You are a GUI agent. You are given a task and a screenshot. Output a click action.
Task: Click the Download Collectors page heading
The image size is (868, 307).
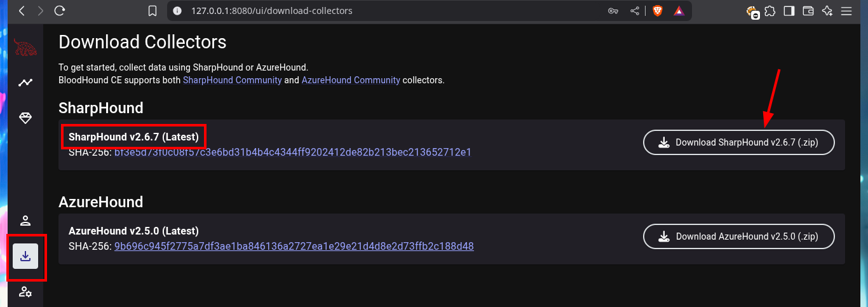[x=142, y=42]
